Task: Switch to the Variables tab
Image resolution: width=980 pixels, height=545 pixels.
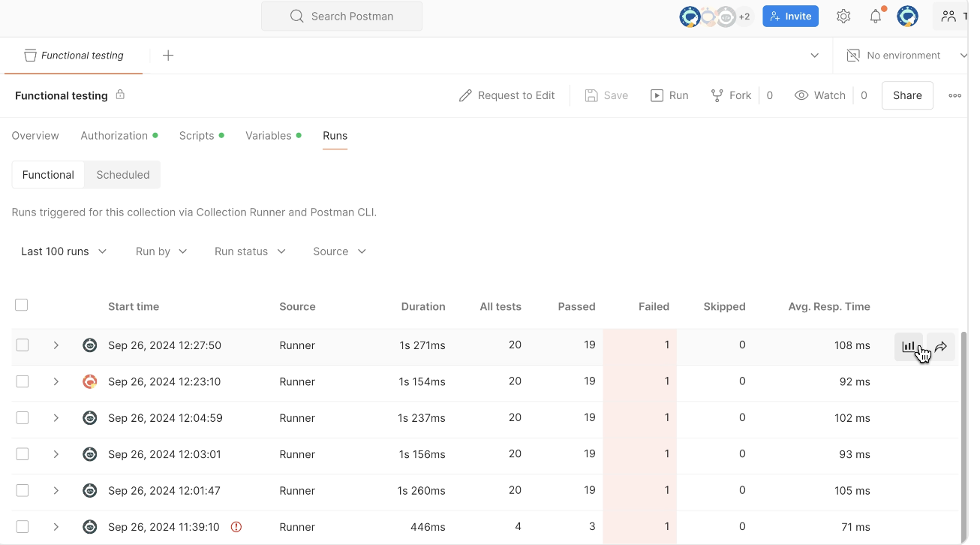Action: tap(269, 136)
